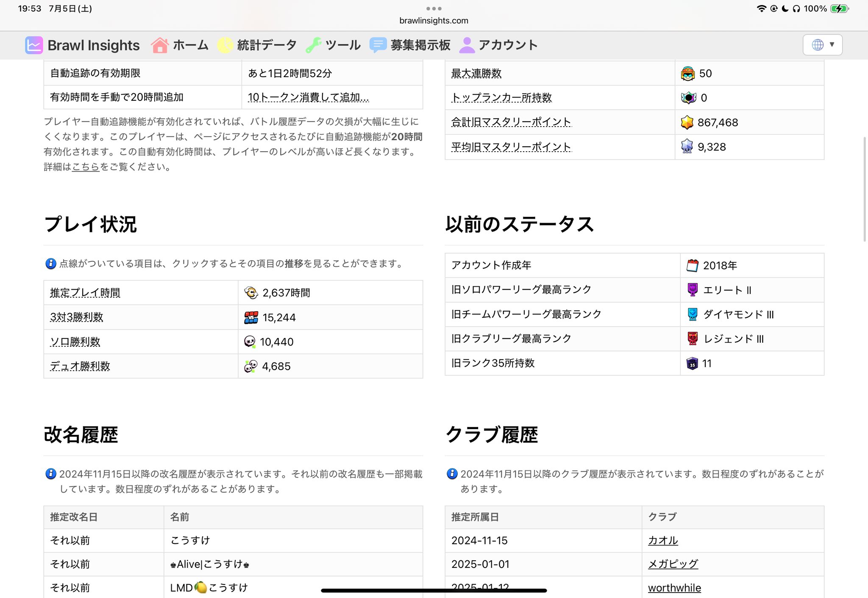Select the LMD🍋こうすけ name cell

click(x=293, y=587)
